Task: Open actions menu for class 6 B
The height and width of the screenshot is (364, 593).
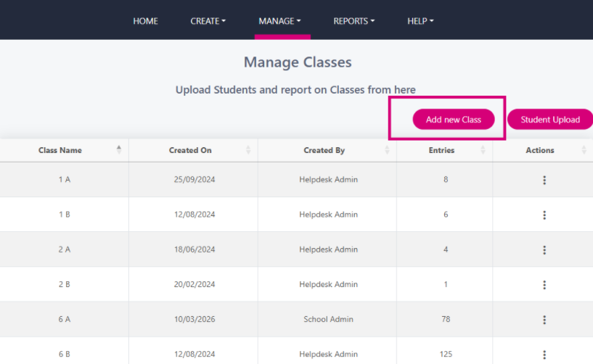Action: 544,355
